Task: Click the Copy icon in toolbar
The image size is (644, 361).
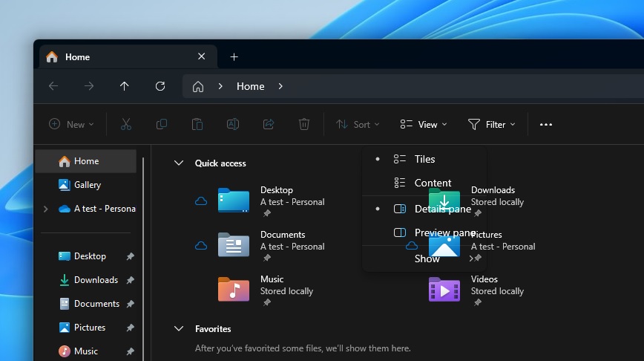Action: click(x=162, y=124)
